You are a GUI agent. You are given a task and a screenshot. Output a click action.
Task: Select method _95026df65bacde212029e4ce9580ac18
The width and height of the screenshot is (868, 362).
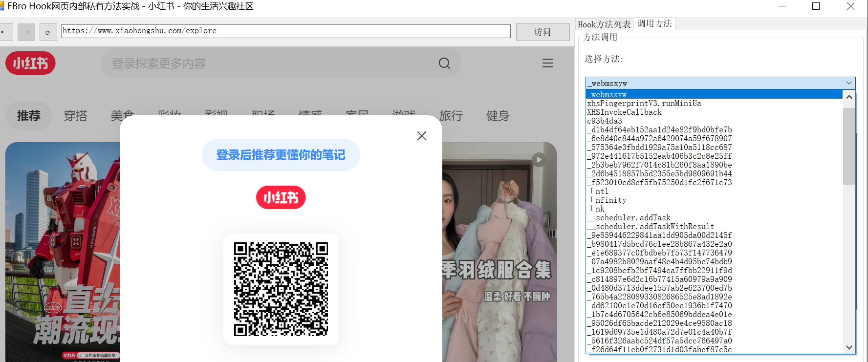point(715,323)
